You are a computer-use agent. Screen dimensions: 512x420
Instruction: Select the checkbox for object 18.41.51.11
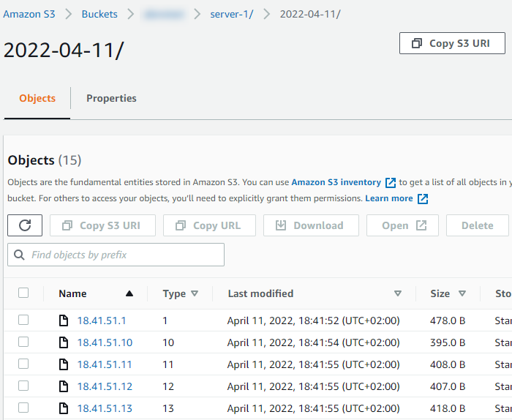[x=23, y=364]
